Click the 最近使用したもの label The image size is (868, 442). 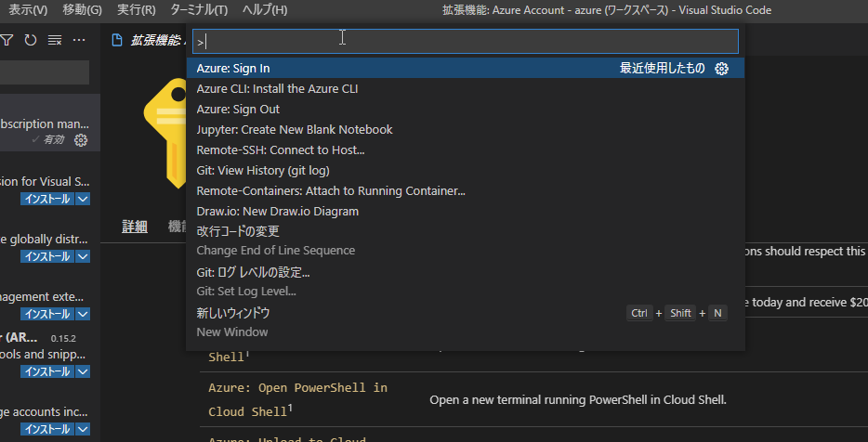pyautogui.click(x=662, y=69)
